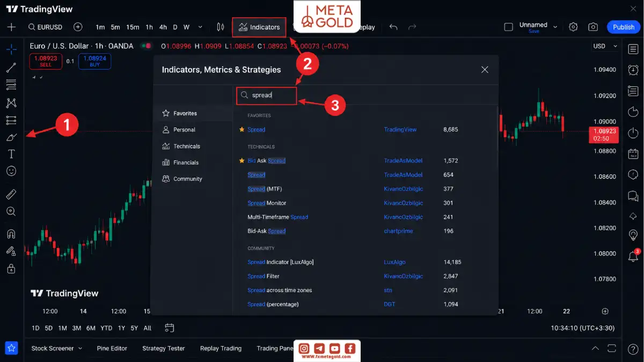
Task: Toggle Bid Ask Spread favorite star
Action: 241,160
